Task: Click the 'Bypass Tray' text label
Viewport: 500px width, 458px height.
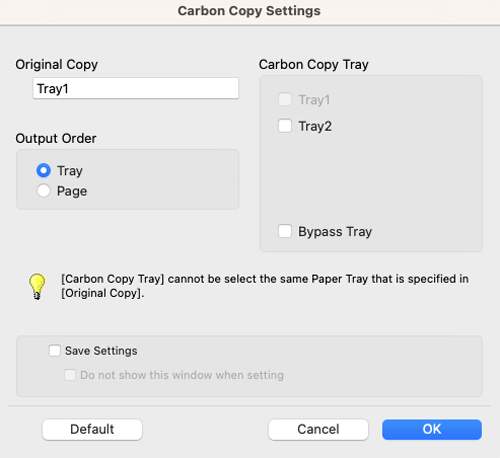Action: point(335,231)
